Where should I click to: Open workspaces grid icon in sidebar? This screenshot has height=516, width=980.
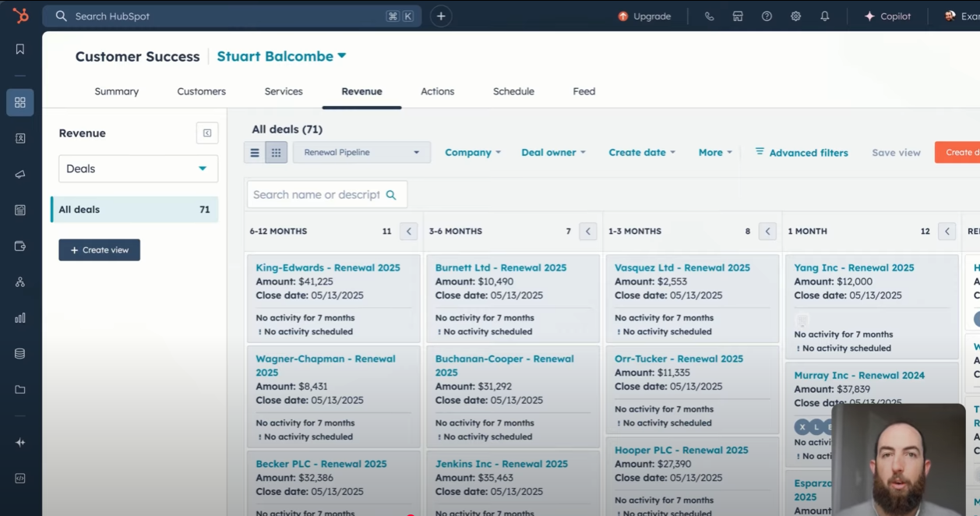(x=20, y=102)
